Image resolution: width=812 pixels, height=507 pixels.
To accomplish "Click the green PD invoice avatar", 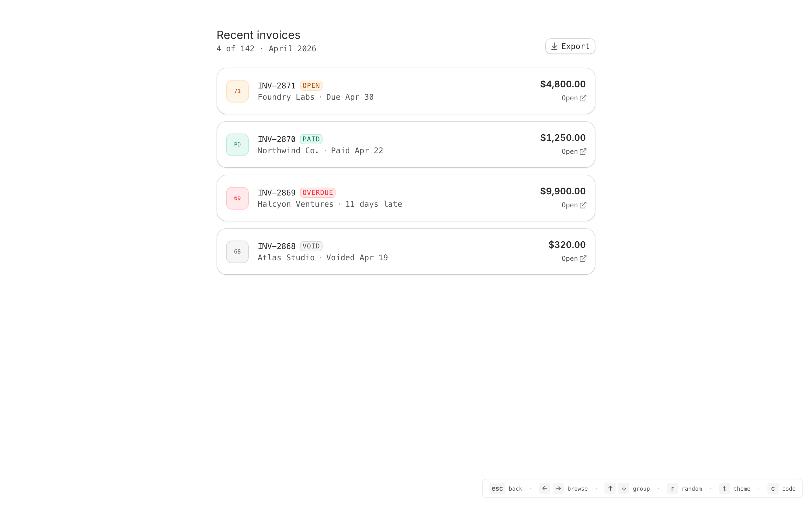I will coord(237,144).
